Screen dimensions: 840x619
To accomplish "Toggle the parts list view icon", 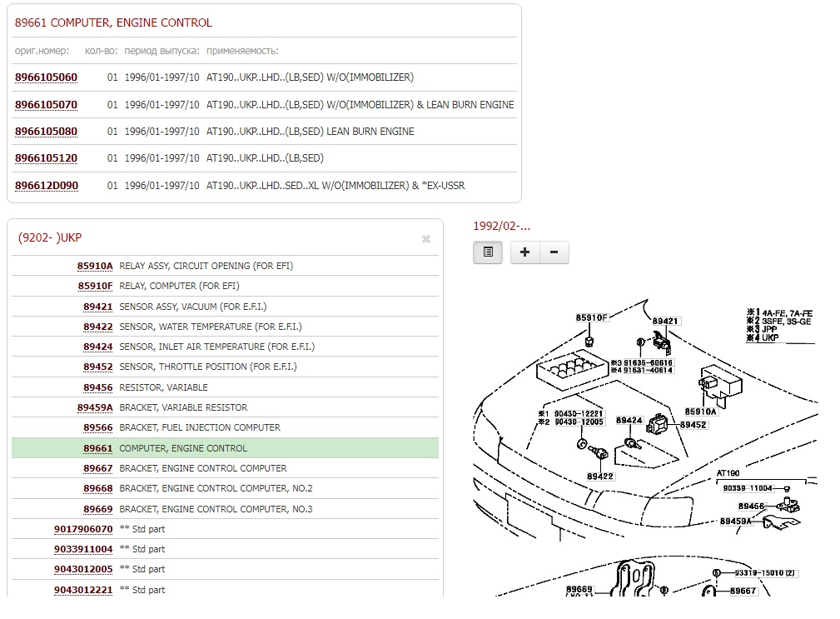I will (488, 252).
